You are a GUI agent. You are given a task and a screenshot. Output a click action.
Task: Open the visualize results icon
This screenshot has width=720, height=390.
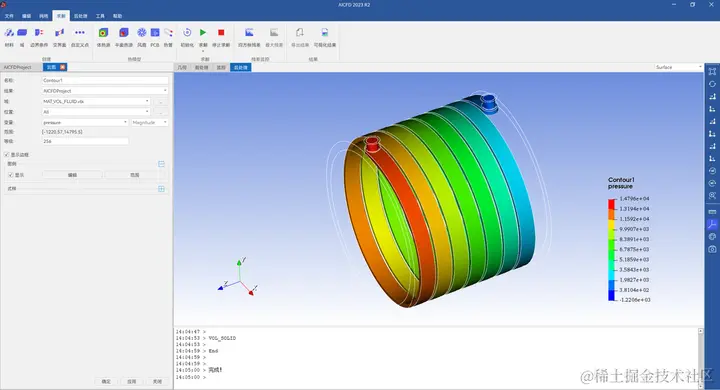(x=325, y=33)
